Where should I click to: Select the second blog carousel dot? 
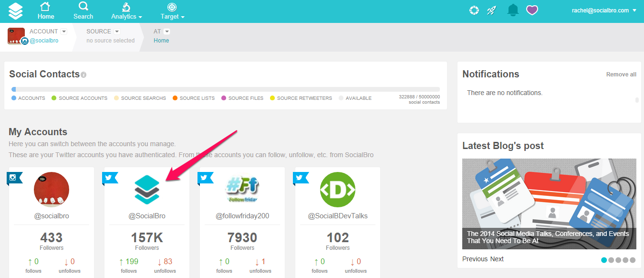pos(611,260)
